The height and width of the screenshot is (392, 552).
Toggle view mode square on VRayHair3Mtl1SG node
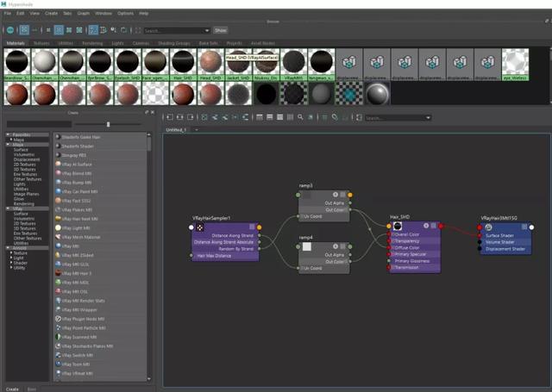pyautogui.click(x=524, y=227)
